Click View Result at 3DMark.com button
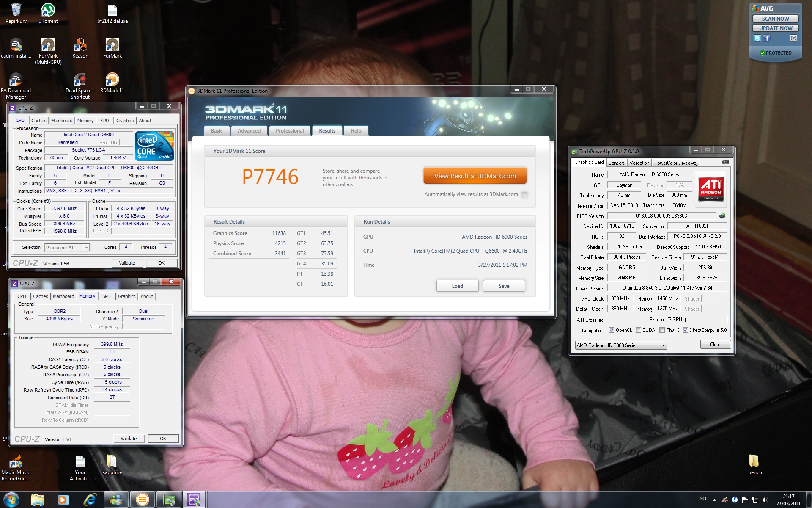The height and width of the screenshot is (508, 812). click(x=475, y=176)
